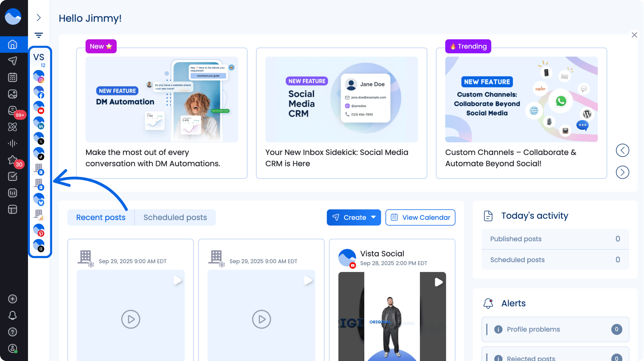644x361 pixels.
Task: Open the Help question mark icon
Action: pos(13,332)
